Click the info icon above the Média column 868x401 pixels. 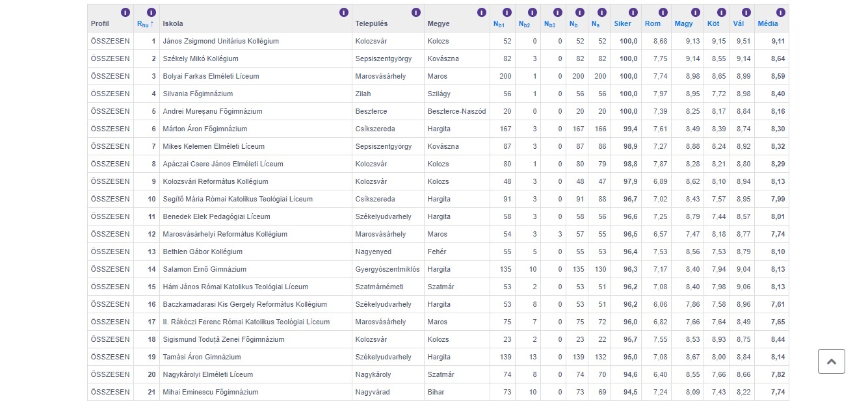(x=780, y=12)
